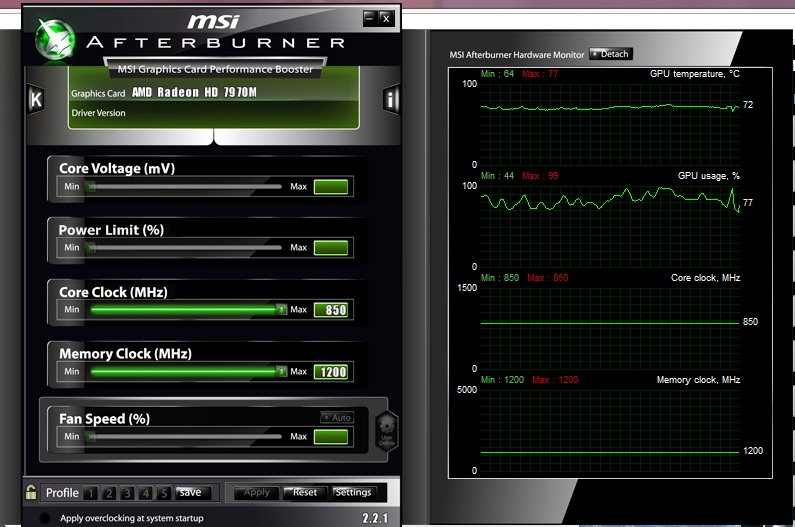Minimize the Afterburner window

[x=370, y=18]
